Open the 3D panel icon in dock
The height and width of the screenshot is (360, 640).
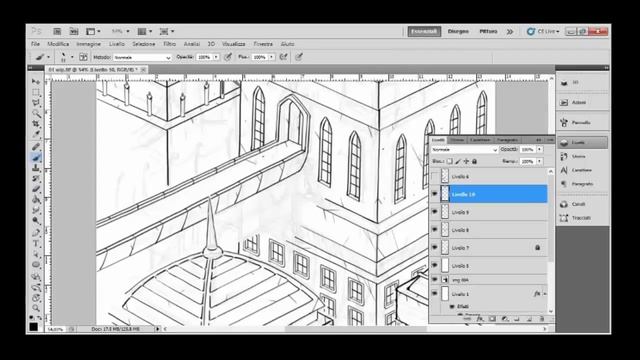point(564,83)
